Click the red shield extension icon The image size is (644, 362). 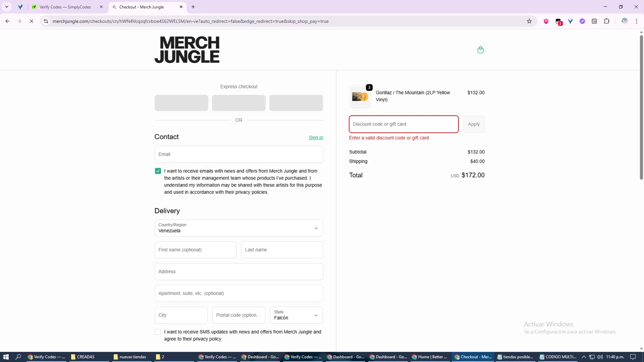coord(546,21)
